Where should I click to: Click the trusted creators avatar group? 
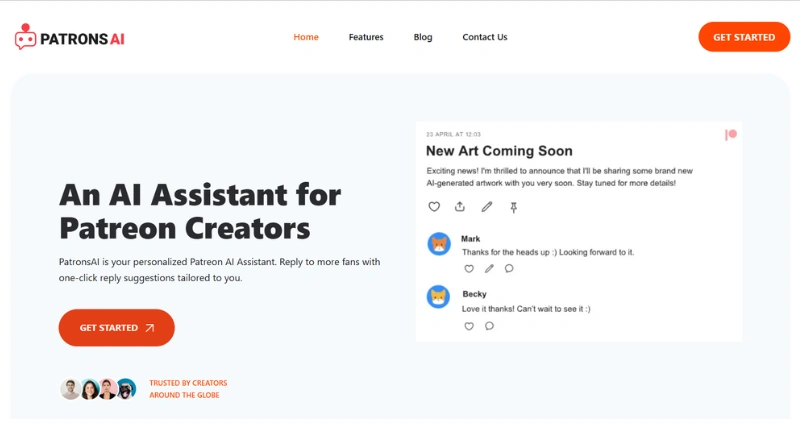pos(98,389)
